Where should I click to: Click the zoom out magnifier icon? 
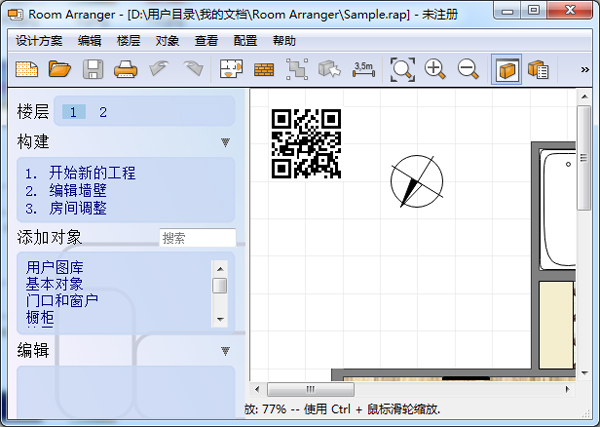tap(467, 69)
